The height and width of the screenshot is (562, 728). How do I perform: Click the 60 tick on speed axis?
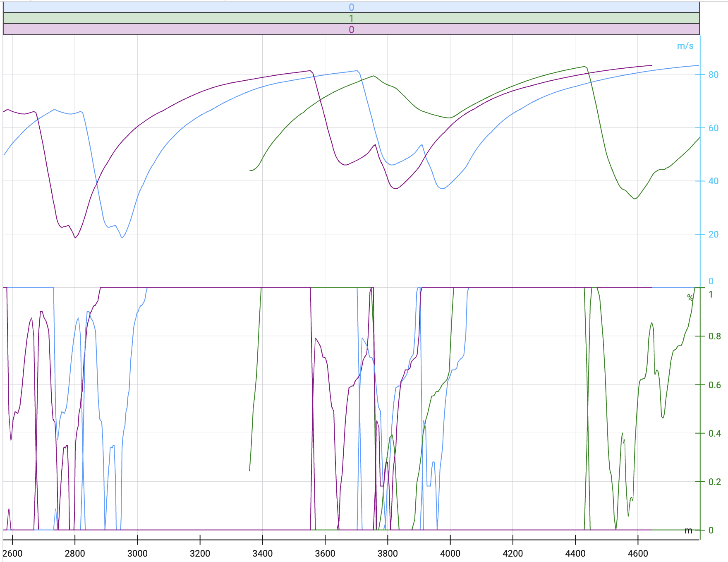[x=713, y=128]
